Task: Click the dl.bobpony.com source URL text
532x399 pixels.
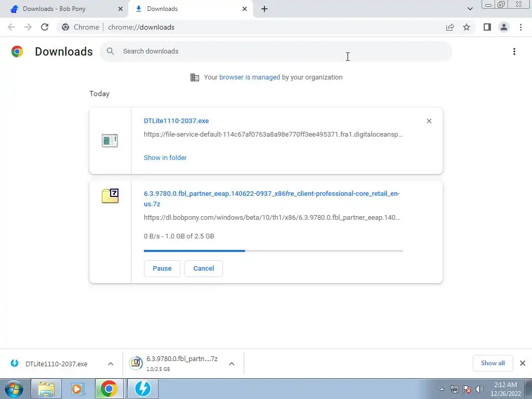Action: click(272, 218)
